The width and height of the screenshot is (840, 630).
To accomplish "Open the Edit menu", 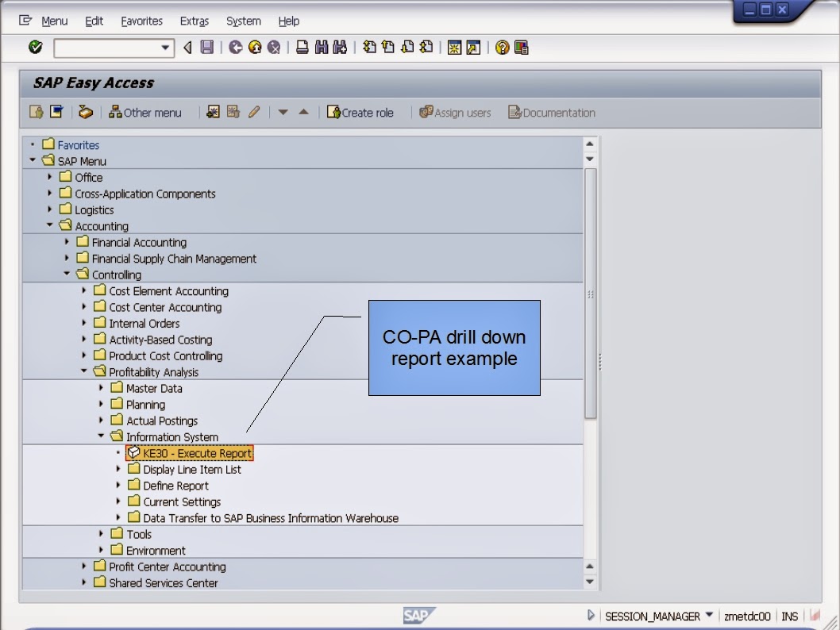I will 94,21.
